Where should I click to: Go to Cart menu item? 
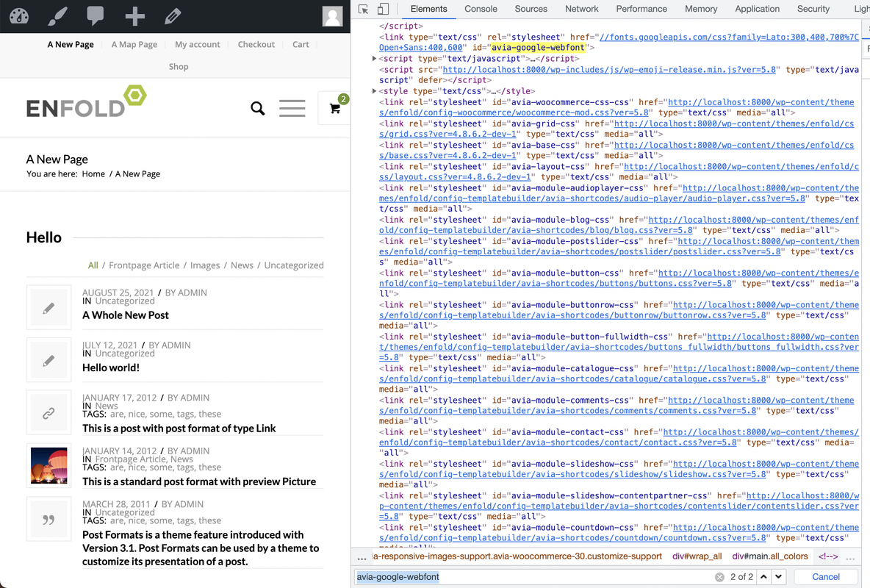(x=301, y=44)
